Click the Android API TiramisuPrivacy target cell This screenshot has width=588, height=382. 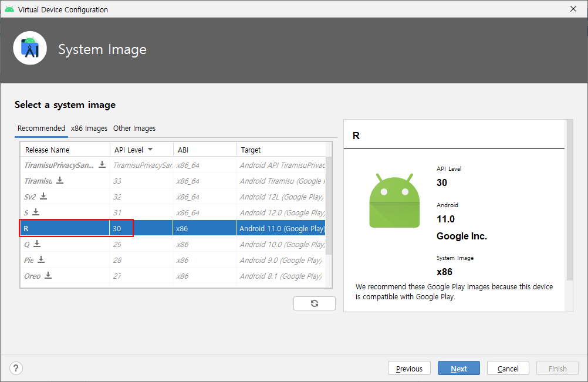pos(282,165)
